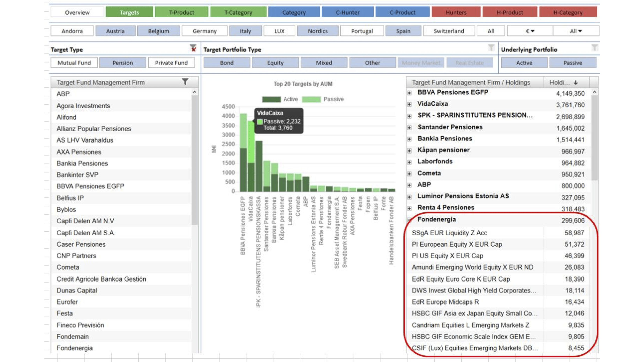Open the T-Product tab
Viewport: 644px width, 362px height.
point(182,12)
